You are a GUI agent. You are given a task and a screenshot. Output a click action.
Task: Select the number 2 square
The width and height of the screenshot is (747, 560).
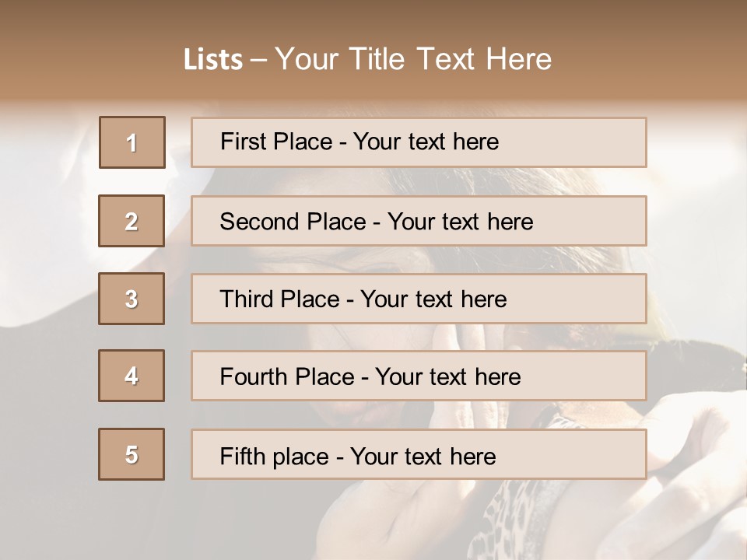(132, 221)
